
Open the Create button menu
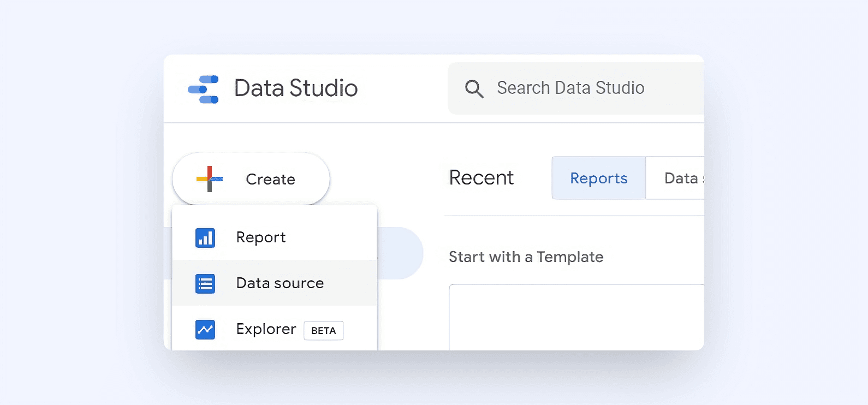coord(251,179)
